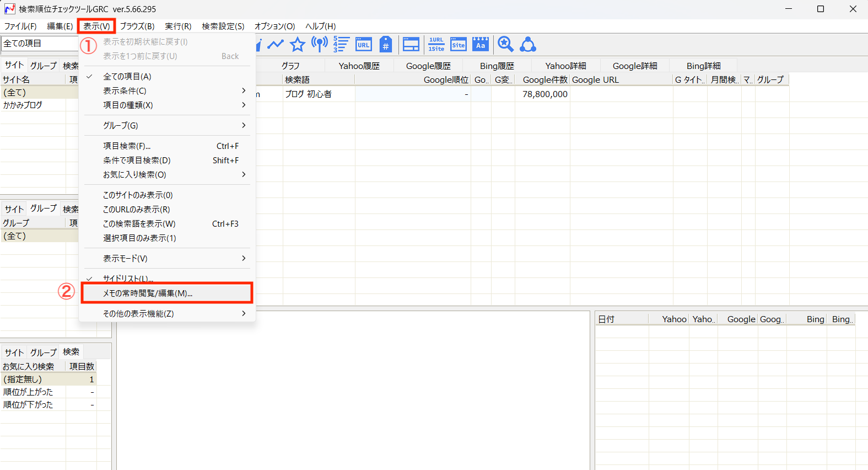Select the サイト tab in top sidebar panel
This screenshot has height=470, width=868.
pyautogui.click(x=14, y=65)
